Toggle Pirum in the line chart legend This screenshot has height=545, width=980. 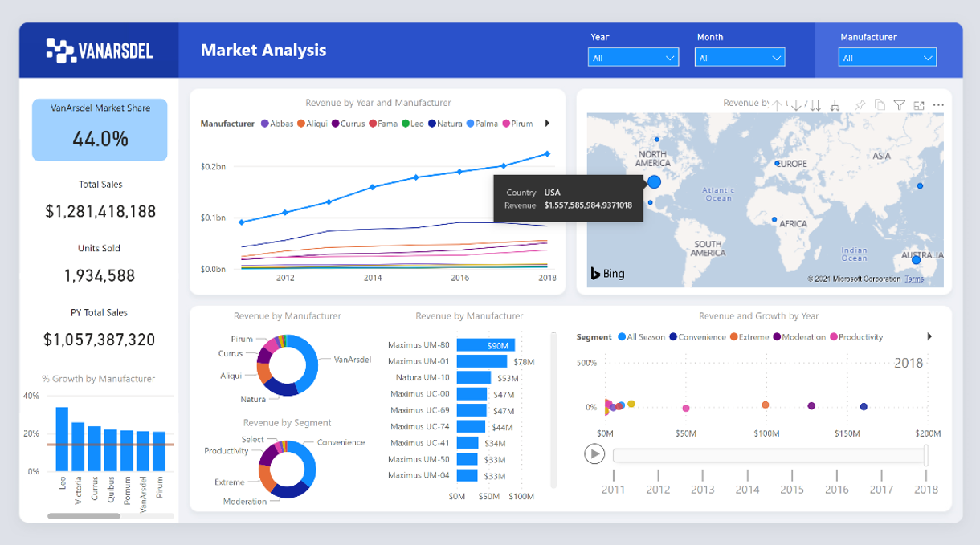click(x=518, y=124)
